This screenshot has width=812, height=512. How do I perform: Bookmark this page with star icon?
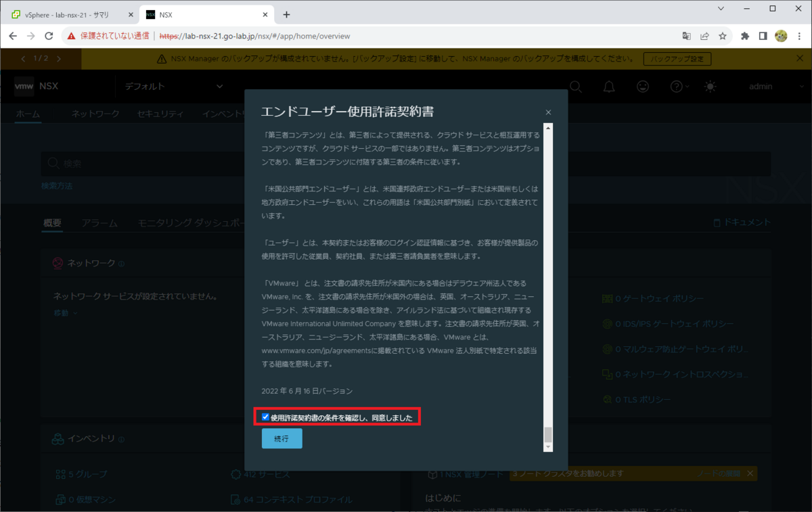tap(723, 36)
